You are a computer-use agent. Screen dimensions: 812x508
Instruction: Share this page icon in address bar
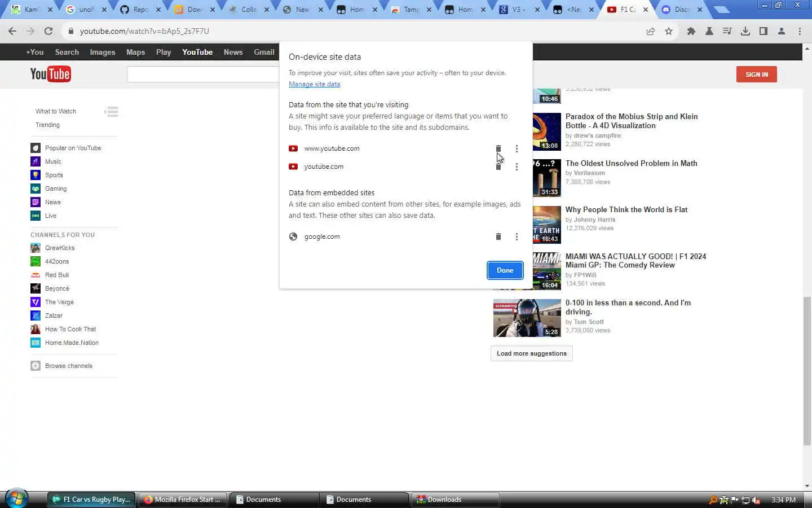(x=651, y=31)
